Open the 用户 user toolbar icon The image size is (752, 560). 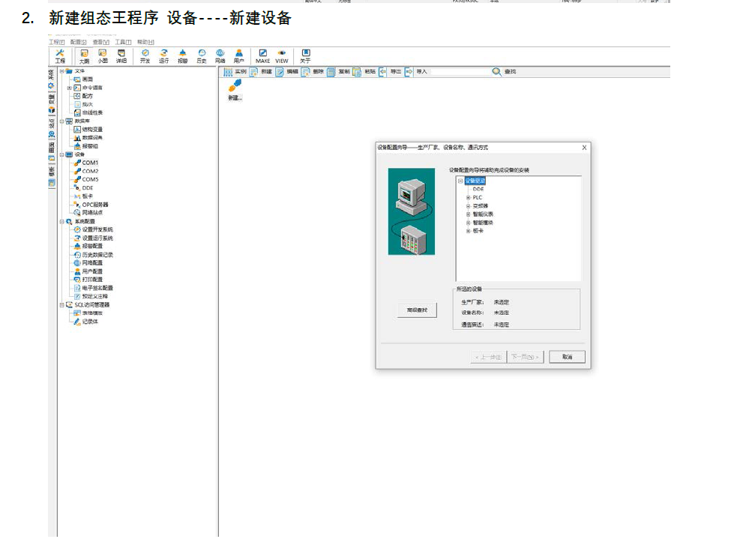[238, 56]
